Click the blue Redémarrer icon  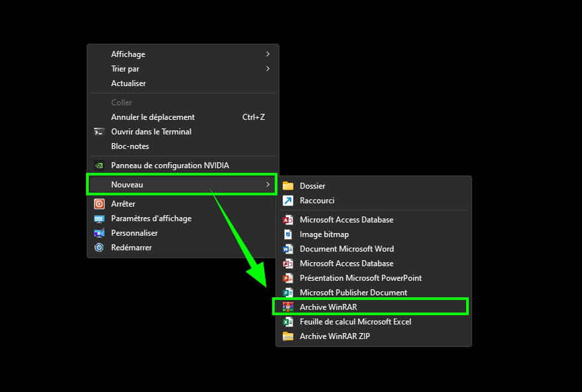tap(99, 248)
